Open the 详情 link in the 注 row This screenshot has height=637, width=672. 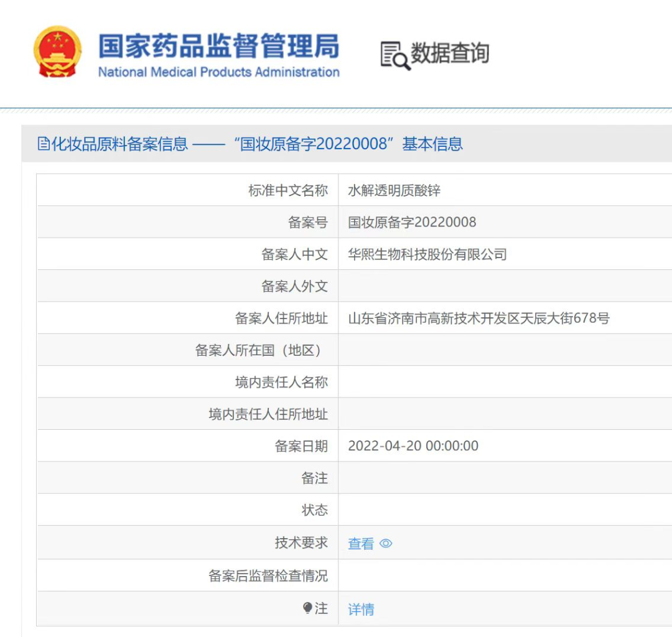click(x=361, y=610)
